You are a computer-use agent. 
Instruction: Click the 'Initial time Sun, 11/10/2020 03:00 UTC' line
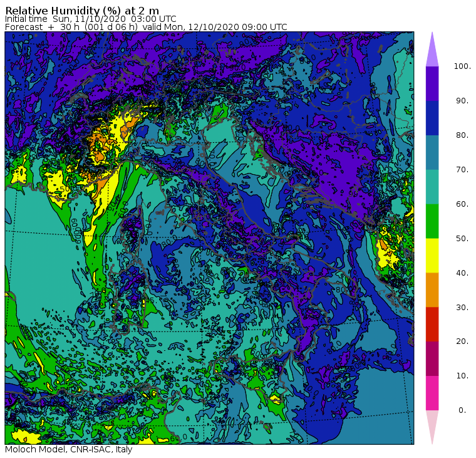[90, 19]
